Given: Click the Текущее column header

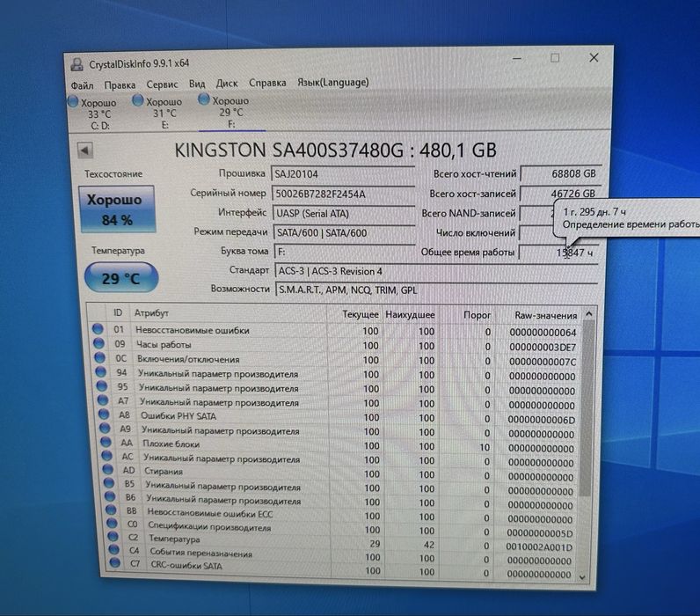Looking at the screenshot, I should (x=354, y=314).
